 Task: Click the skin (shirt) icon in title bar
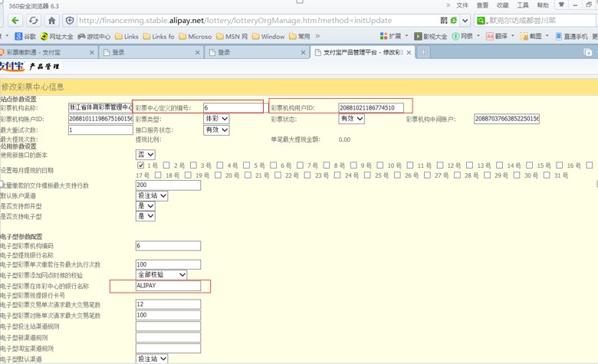click(x=561, y=5)
